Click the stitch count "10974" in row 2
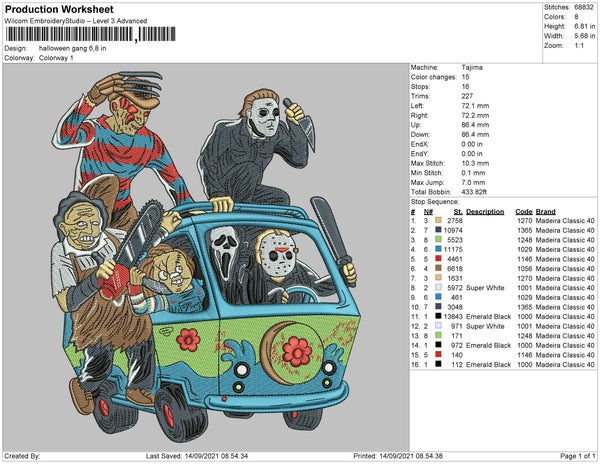 point(453,230)
